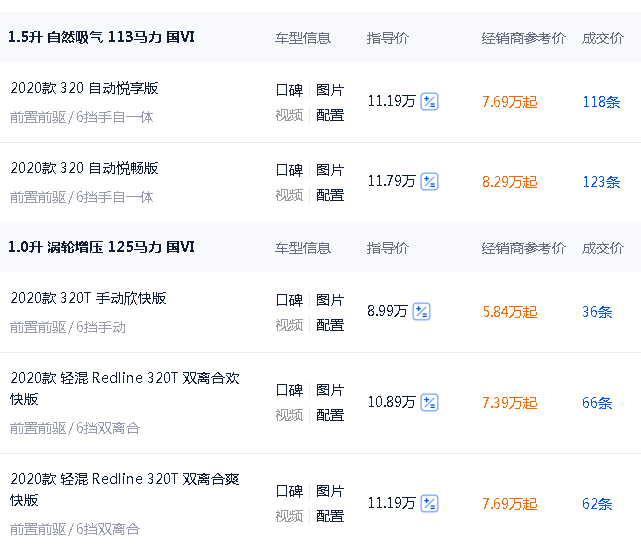
Task: Click calculator icon next to 8.99万 price
Action: point(421,311)
